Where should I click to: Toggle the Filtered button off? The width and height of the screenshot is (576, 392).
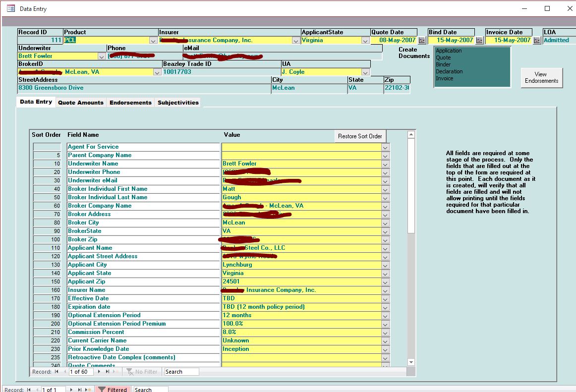click(113, 390)
